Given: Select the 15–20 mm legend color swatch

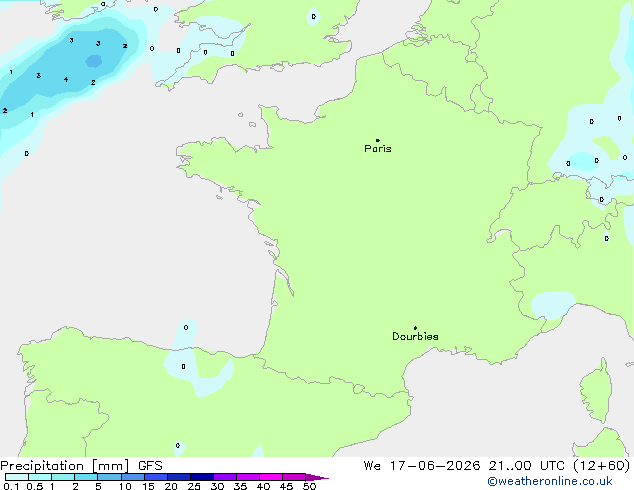Looking at the screenshot, I should [156, 477].
